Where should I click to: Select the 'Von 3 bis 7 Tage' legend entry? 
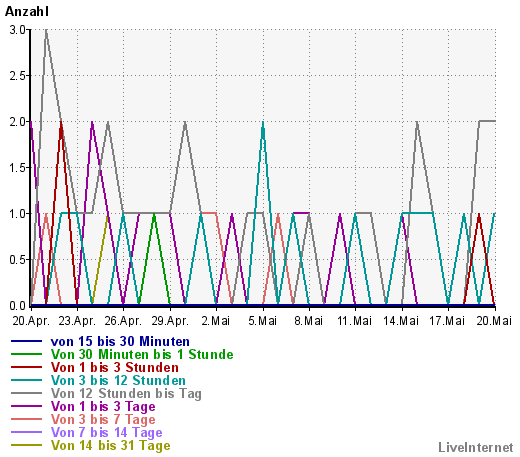pos(103,420)
